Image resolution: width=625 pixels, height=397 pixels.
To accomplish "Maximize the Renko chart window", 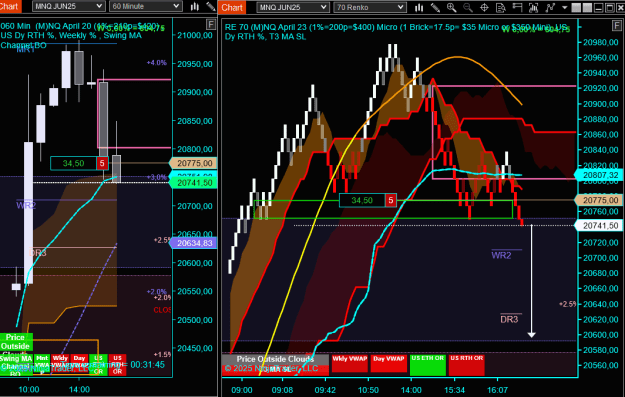I will coord(609,7).
